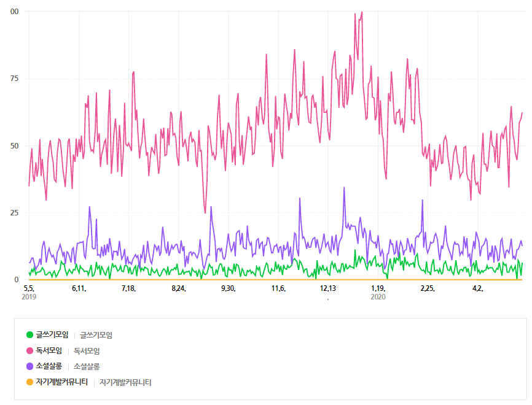The height and width of the screenshot is (405, 532).
Task: Click the pink line's highest peak
Action: [x=362, y=12]
